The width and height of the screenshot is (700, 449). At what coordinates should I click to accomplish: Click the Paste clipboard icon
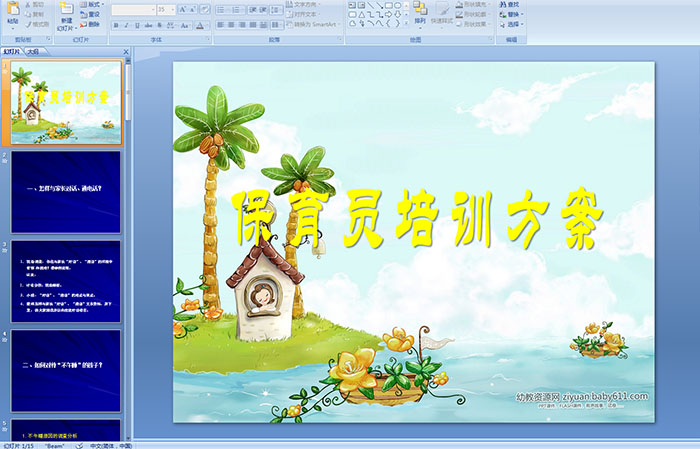click(x=13, y=9)
